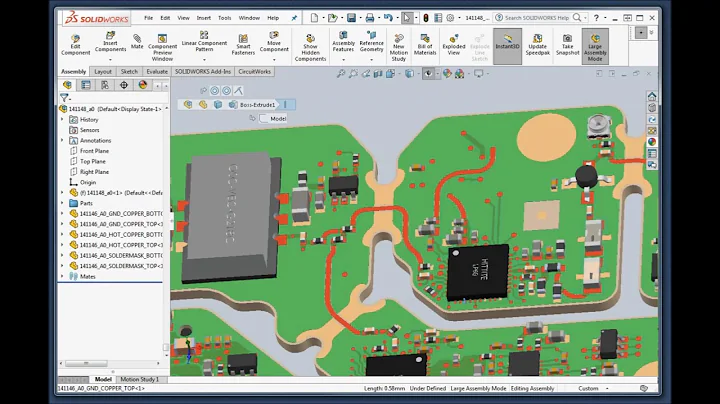Viewport: 720px width, 404px height.
Task: Switch to the Sketch tab
Action: point(129,72)
